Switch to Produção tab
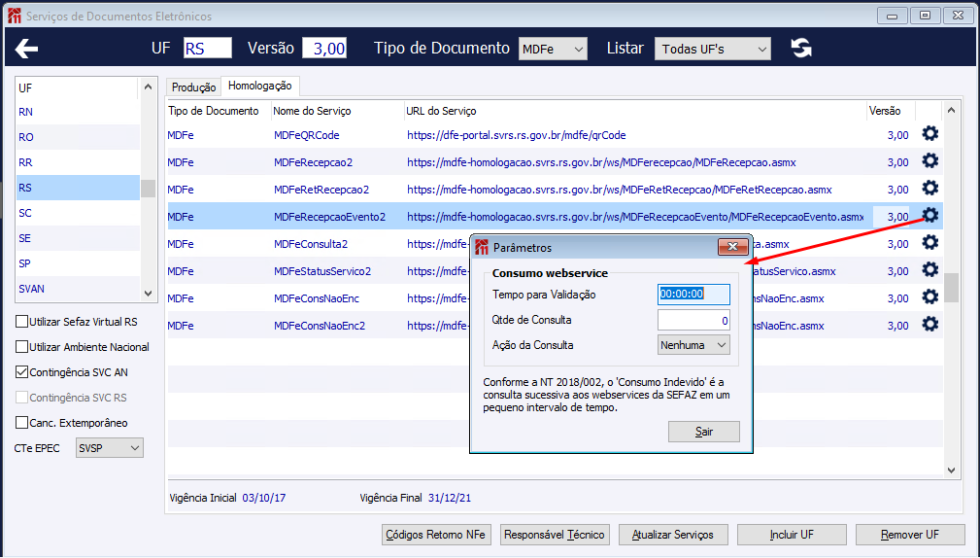 (x=193, y=87)
